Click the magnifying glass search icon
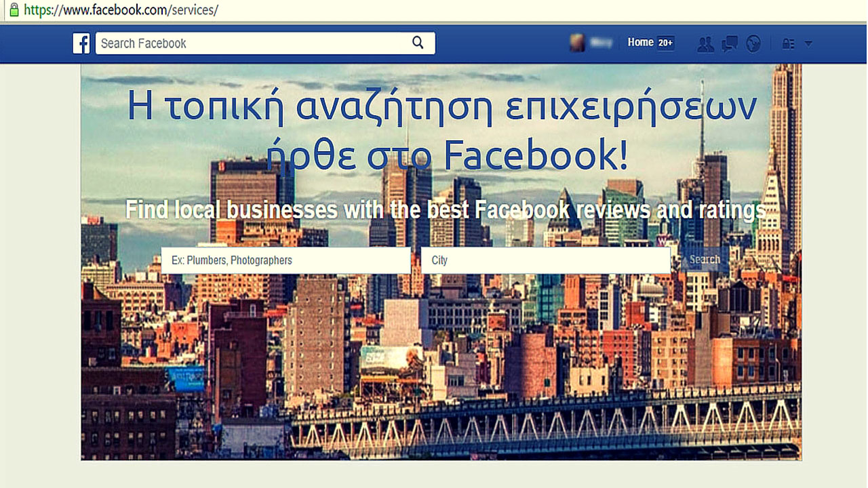 click(x=418, y=43)
